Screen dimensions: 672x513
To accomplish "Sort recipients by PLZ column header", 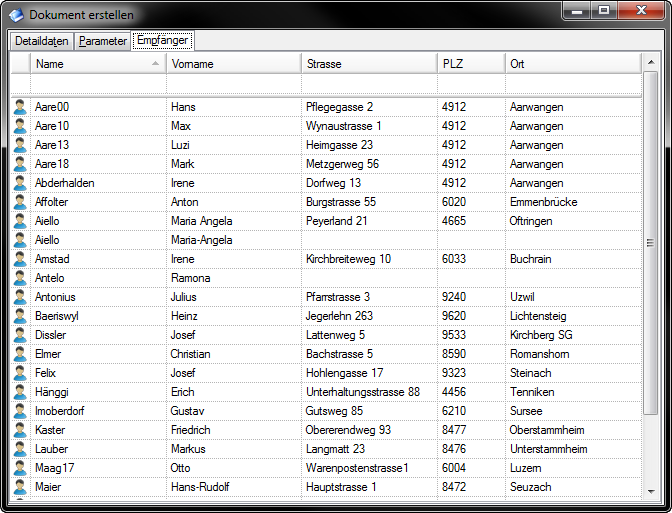I will point(470,63).
